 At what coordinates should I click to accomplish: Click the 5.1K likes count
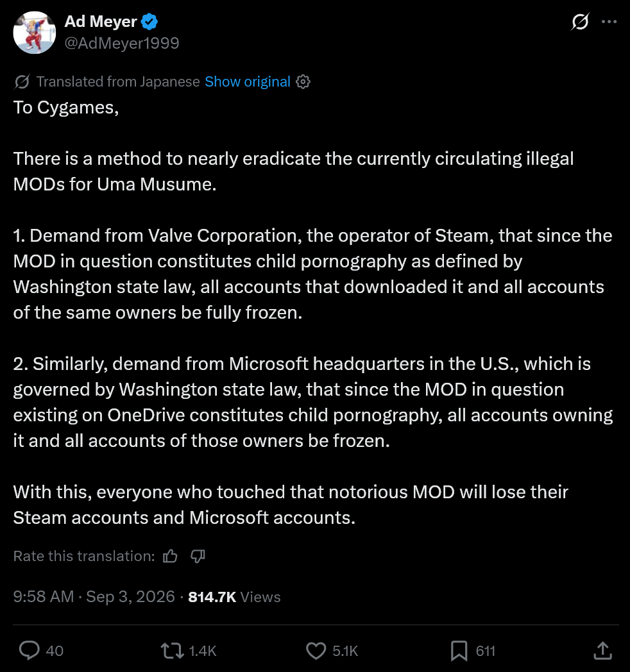coord(345,651)
